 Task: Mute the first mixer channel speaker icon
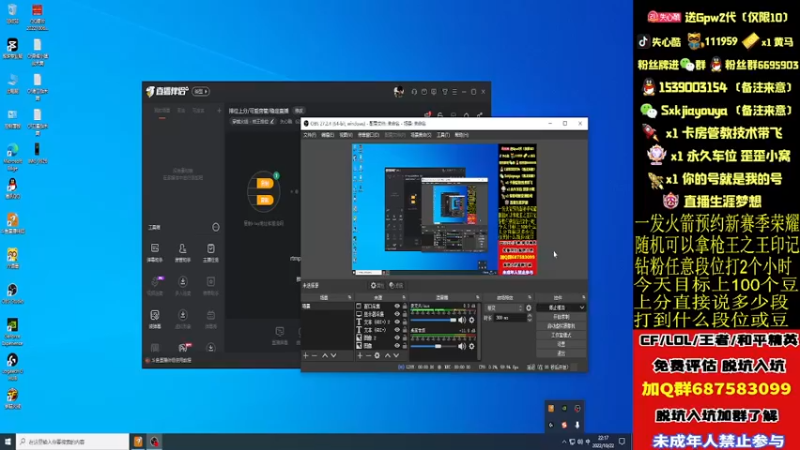[462, 320]
